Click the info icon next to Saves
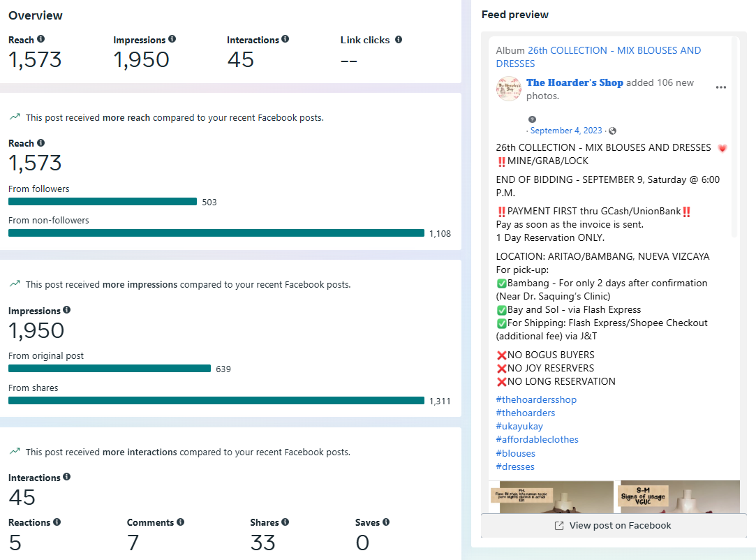Viewport: 756px width, 560px height. pos(386,522)
